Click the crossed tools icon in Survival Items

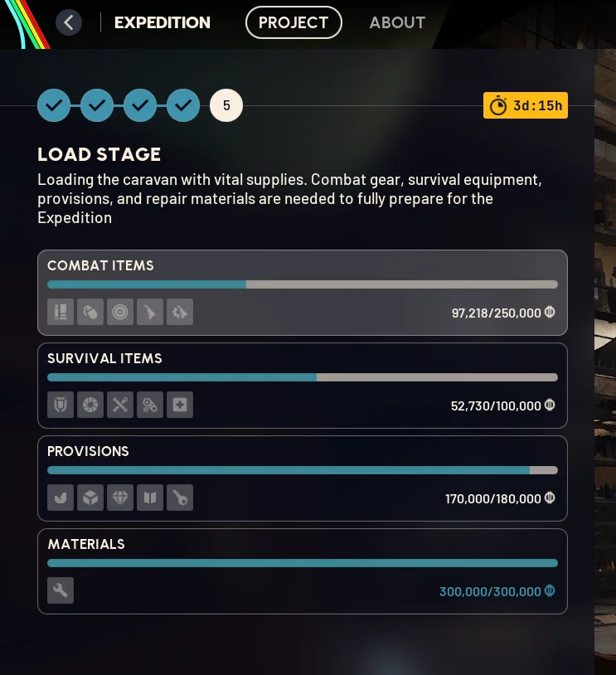[x=120, y=405]
